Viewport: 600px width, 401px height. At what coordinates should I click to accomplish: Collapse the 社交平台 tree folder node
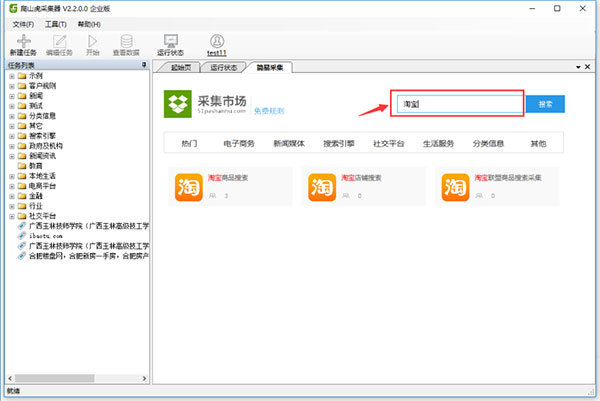[x=12, y=216]
